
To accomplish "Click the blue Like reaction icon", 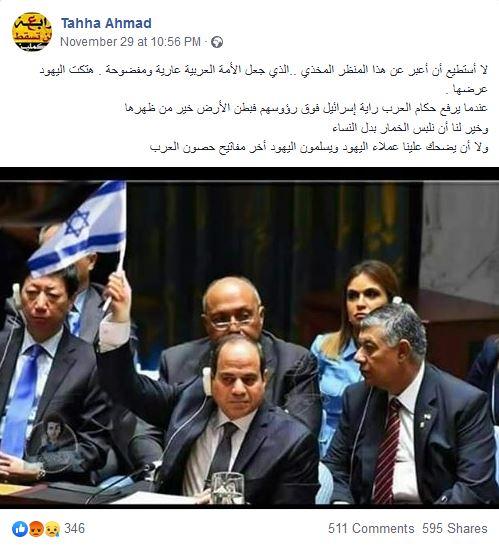I will [x=20, y=529].
